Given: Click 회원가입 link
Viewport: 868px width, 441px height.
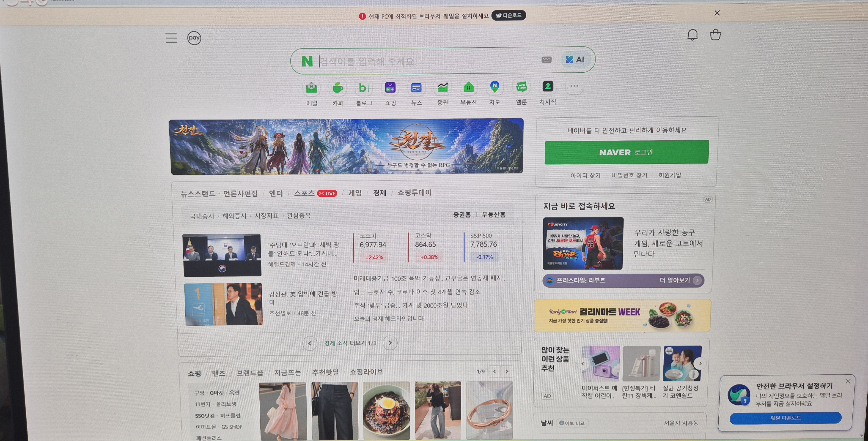Looking at the screenshot, I should tap(670, 175).
